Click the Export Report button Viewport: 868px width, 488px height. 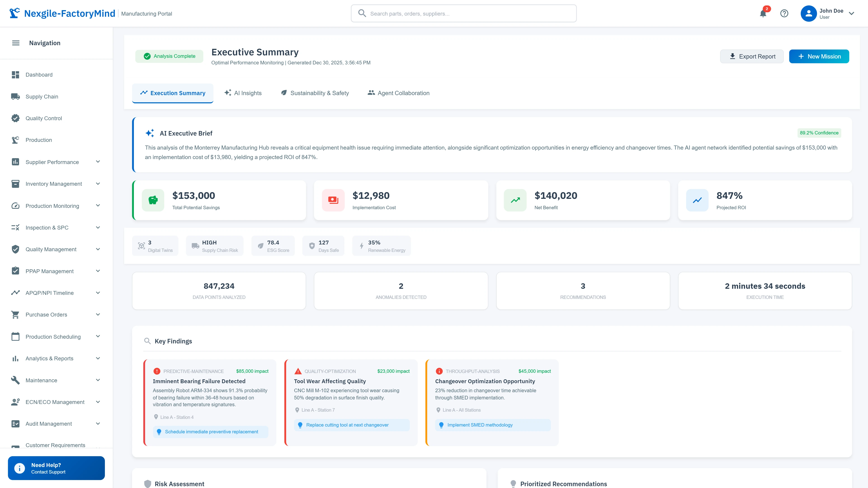[x=752, y=56]
